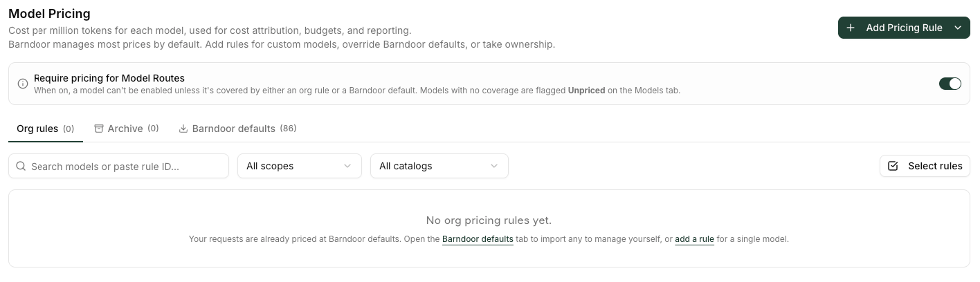Open the Barndoor defaults tab

pos(237,129)
